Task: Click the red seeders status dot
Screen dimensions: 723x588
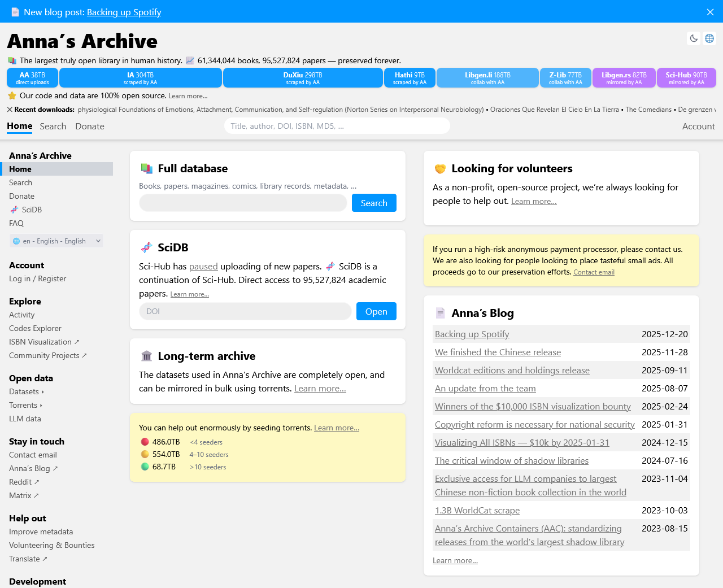Action: click(145, 442)
